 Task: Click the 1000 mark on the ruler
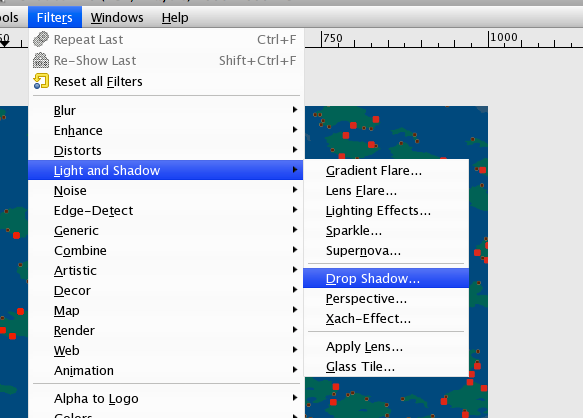tap(504, 37)
